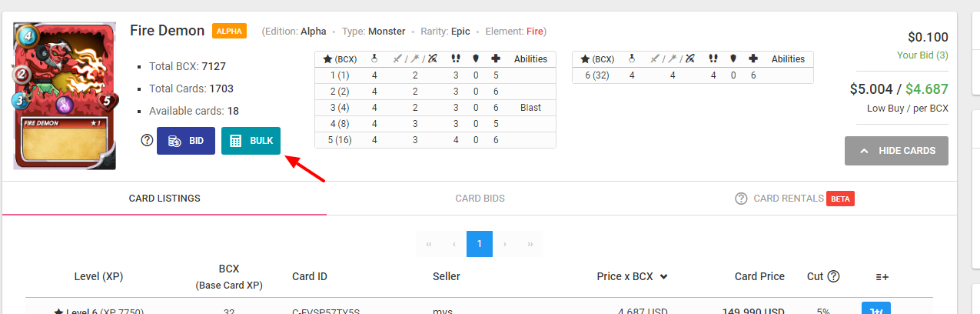The height and width of the screenshot is (314, 980).
Task: Click the add-all list icon in header
Action: 882,277
